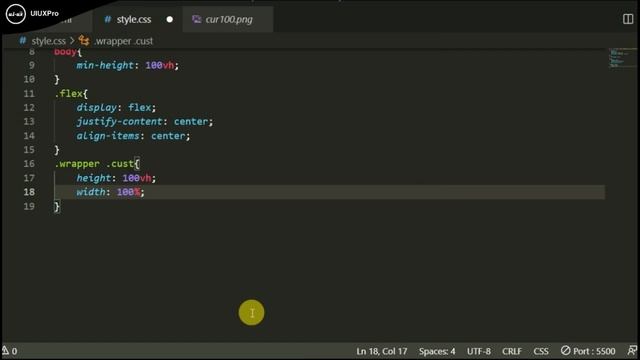Split the editor to the right
Screen dimensions: 640x360
pyautogui.click(x=628, y=19)
